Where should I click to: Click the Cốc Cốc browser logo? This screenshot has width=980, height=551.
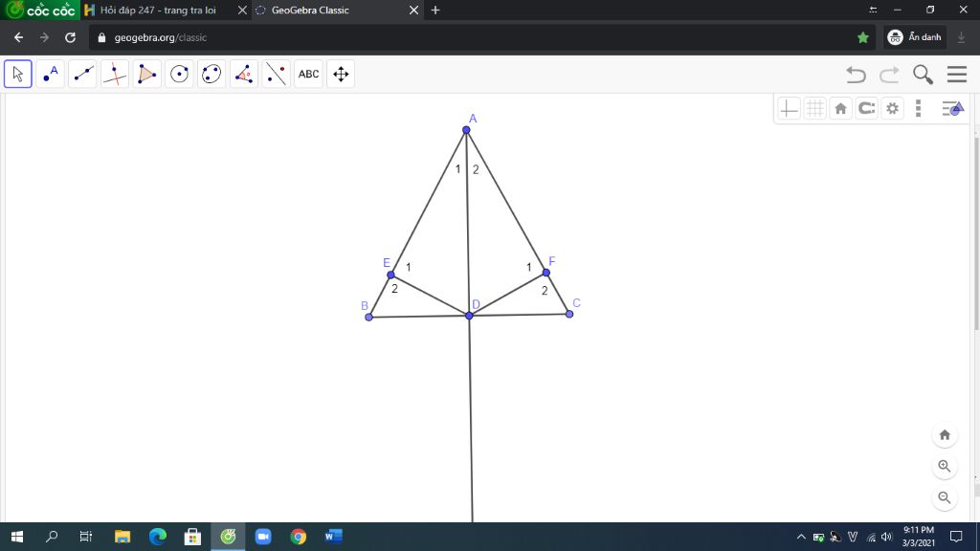(x=40, y=10)
